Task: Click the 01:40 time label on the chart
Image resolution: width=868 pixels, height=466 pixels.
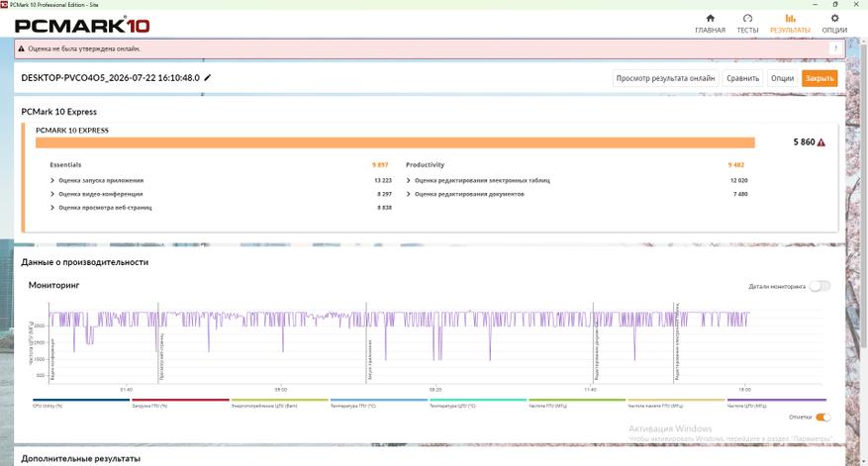Action: tap(127, 390)
